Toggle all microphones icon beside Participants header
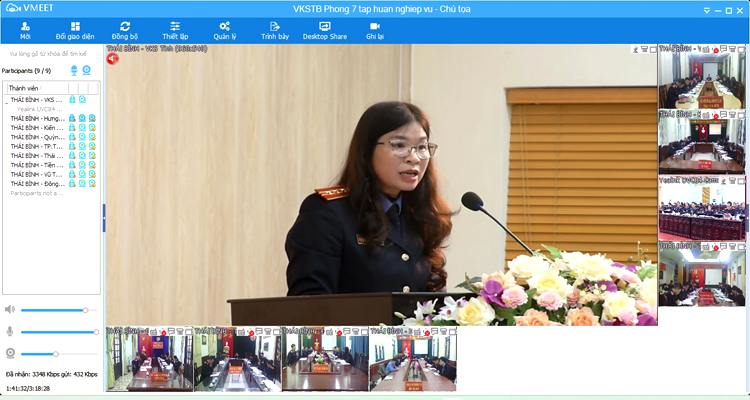Image resolution: width=750 pixels, height=400 pixels. pos(74,70)
